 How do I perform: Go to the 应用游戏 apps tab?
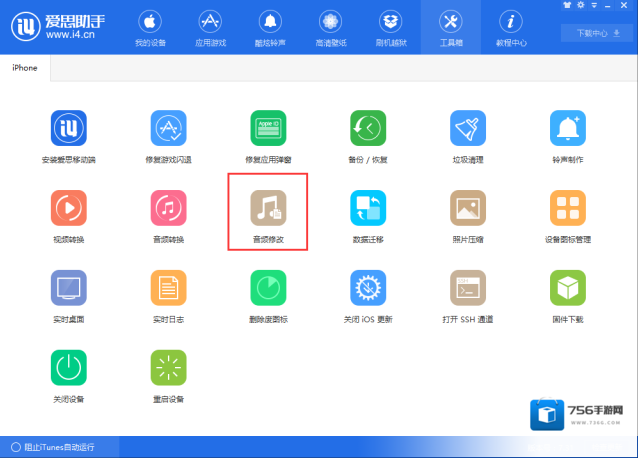[210, 28]
